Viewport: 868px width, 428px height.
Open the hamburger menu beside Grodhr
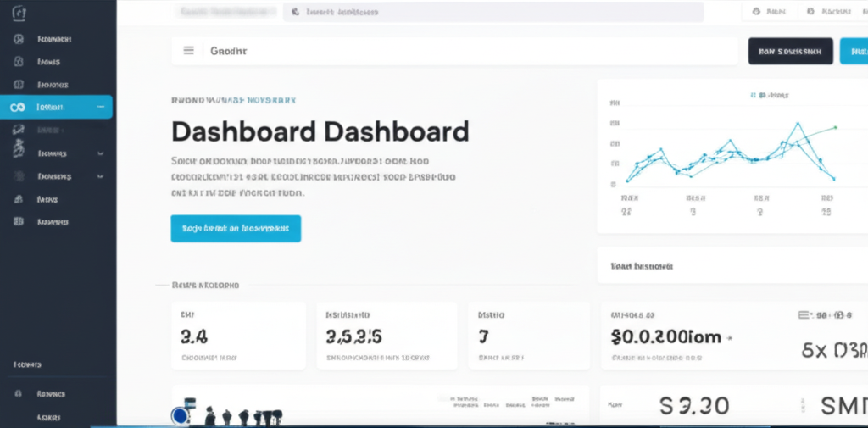(188, 51)
